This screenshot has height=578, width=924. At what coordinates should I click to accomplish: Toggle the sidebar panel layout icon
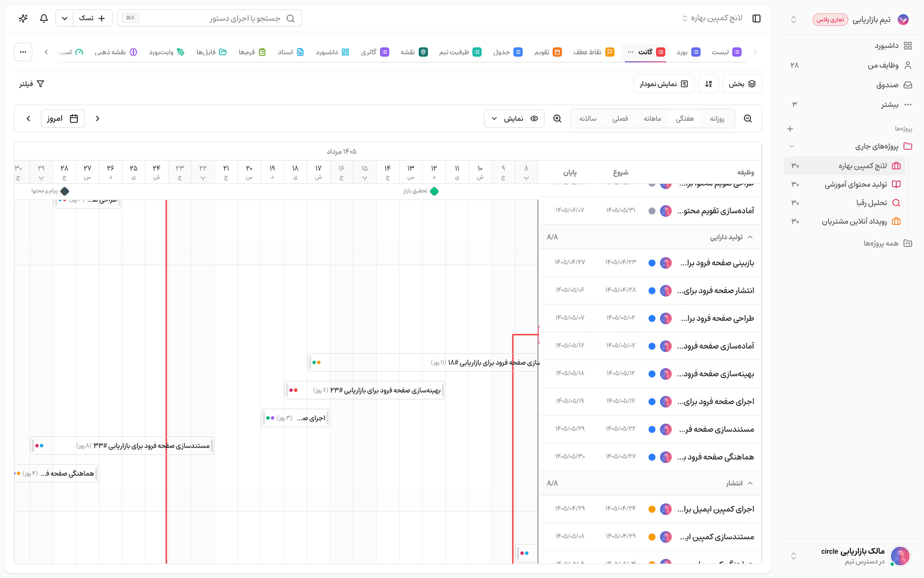pyautogui.click(x=757, y=18)
